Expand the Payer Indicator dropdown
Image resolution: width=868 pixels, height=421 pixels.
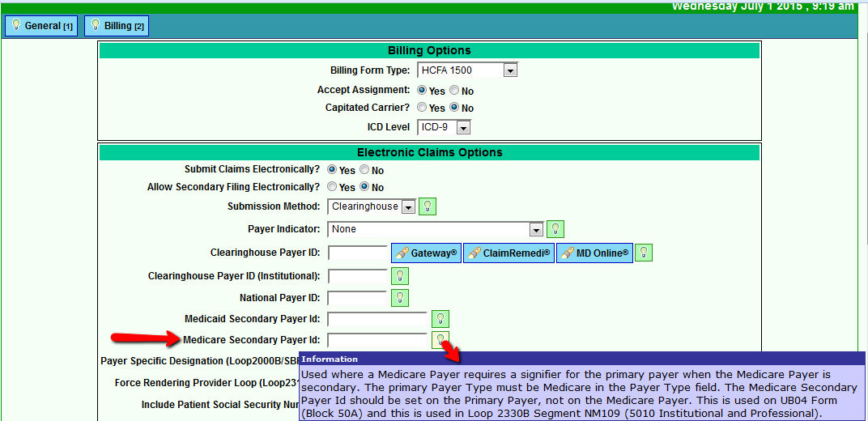tap(436, 229)
